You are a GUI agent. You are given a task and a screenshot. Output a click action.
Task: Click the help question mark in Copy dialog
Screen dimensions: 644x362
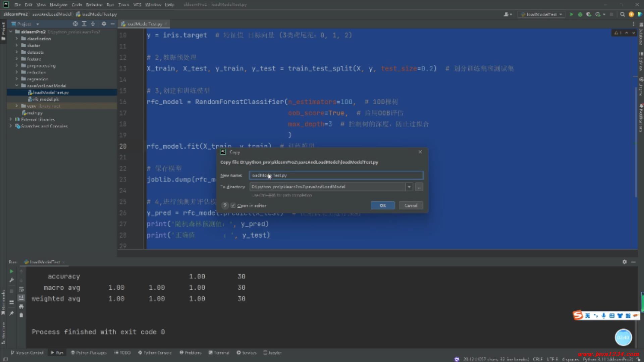(225, 205)
